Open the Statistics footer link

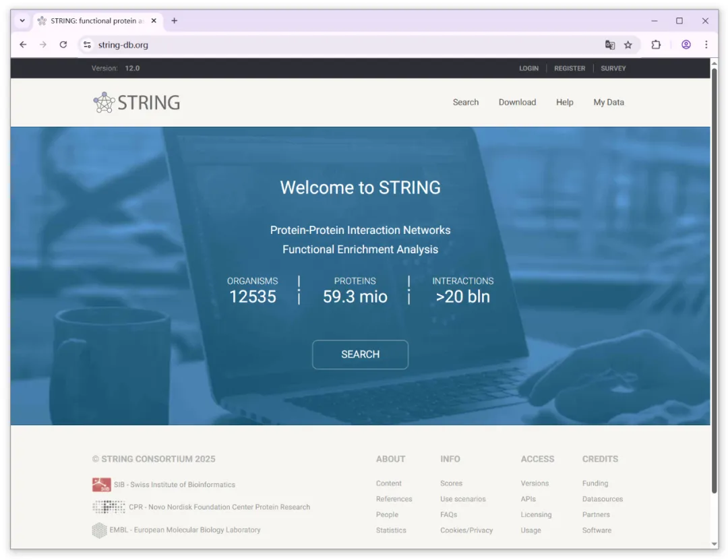[x=391, y=530]
